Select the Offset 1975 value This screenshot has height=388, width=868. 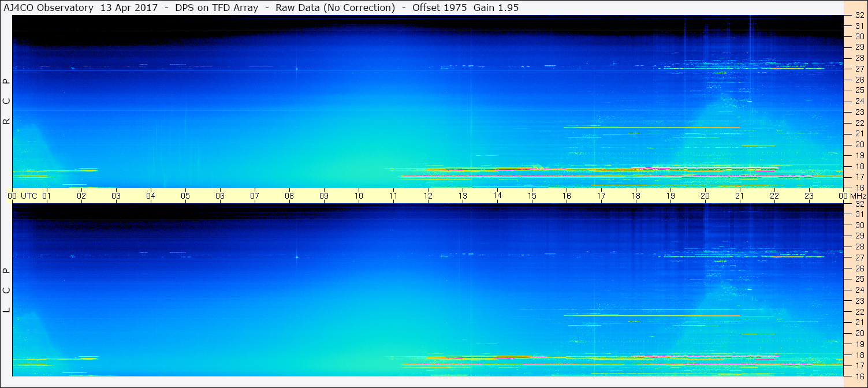click(438, 8)
